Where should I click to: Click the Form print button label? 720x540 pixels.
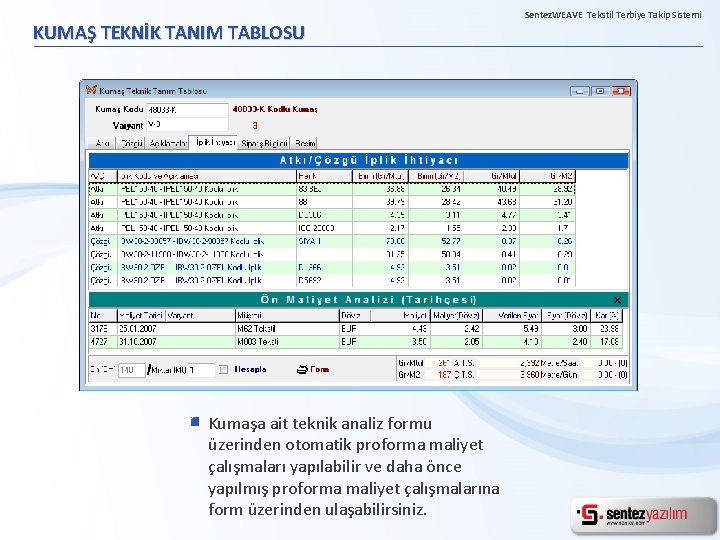click(x=320, y=369)
